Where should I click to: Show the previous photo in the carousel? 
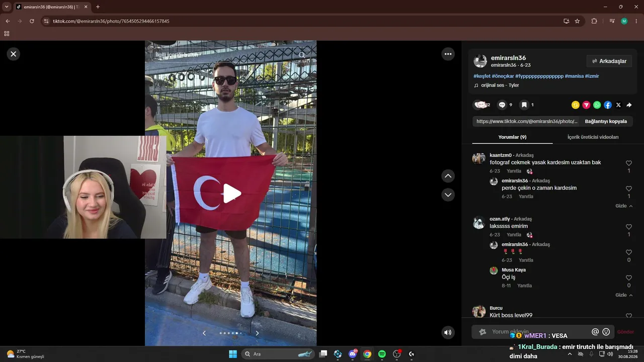[204, 333]
